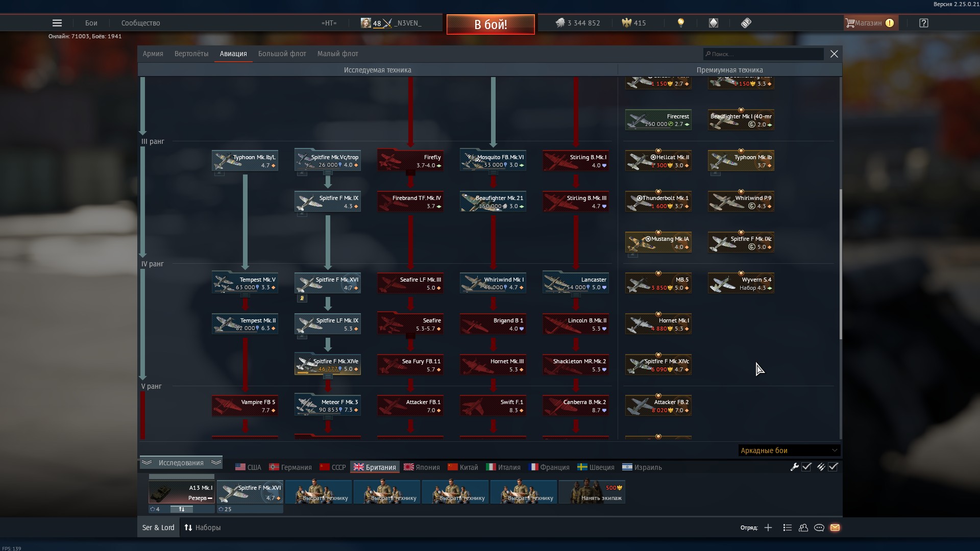
Task: Click the Наборы presets button
Action: coord(203,528)
